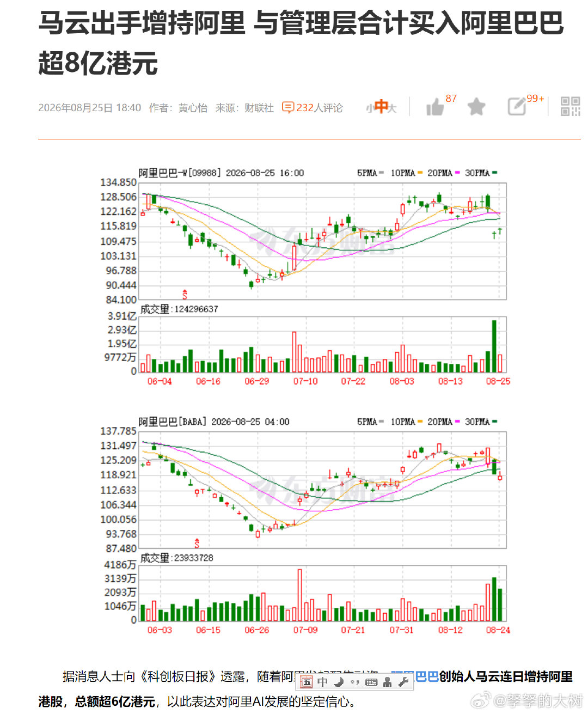Click the thumbs-up like icon
Image resolution: width=588 pixels, height=714 pixels.
click(x=435, y=107)
